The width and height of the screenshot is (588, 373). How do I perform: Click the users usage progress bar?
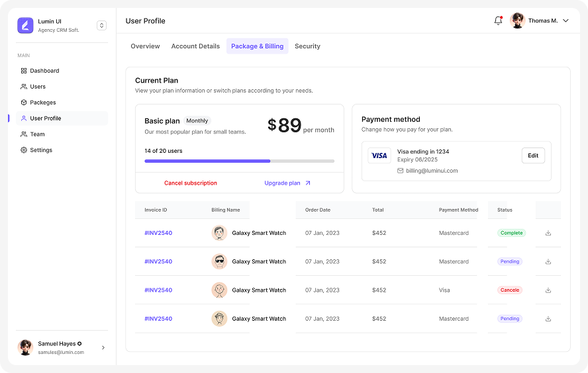[239, 161]
